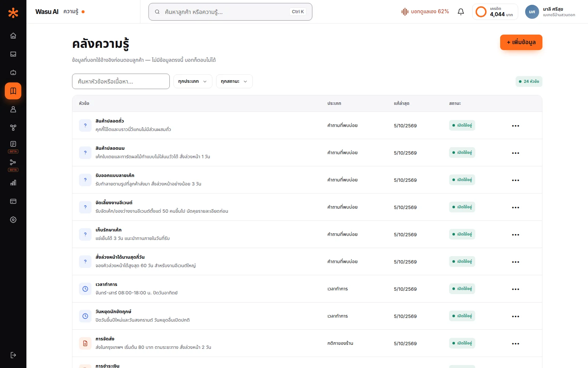Screen dimensions: 588x368
Task: Open the notifications bell
Action: 461,12
